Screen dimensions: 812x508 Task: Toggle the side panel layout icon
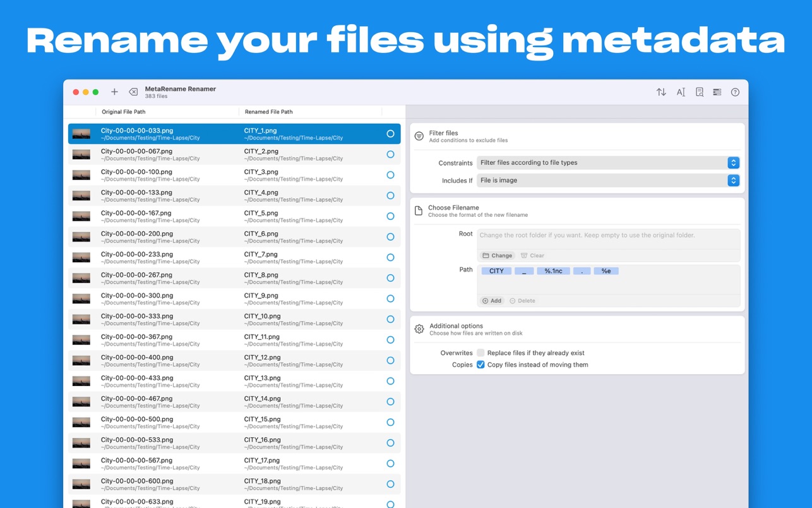coord(717,92)
